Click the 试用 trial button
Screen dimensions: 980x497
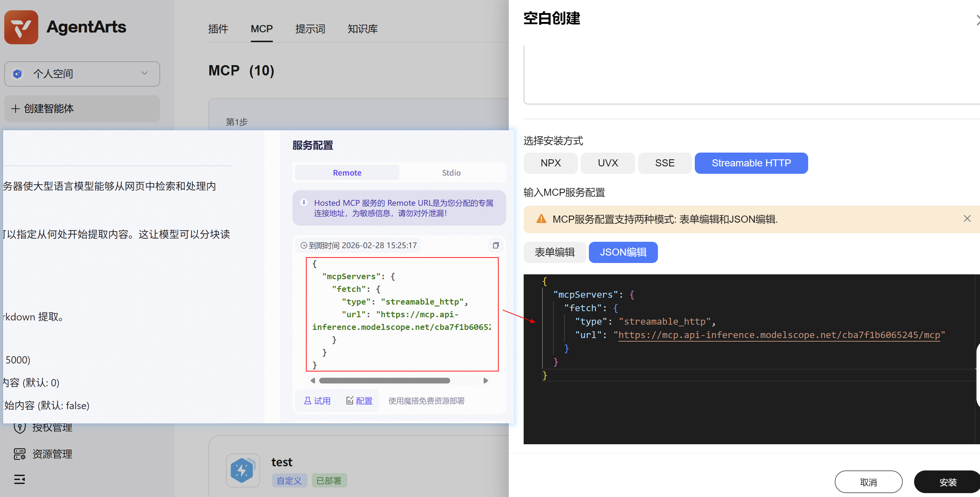[317, 401]
